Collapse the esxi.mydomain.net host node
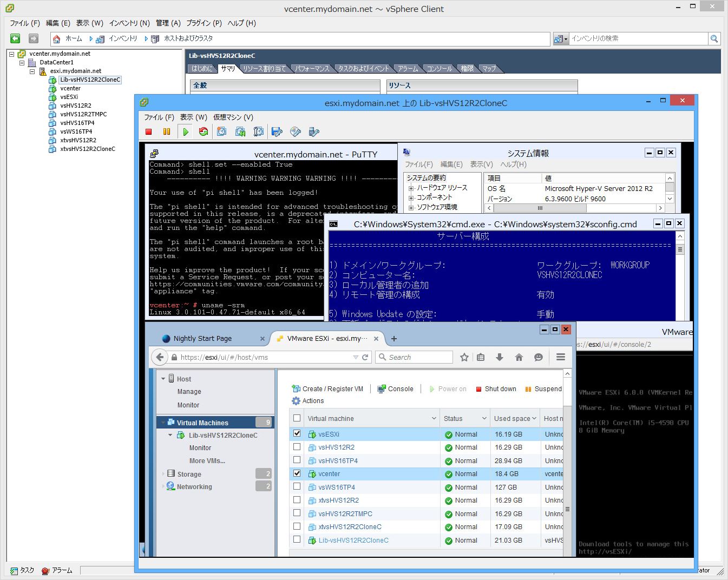The width and height of the screenshot is (728, 580). (32, 71)
